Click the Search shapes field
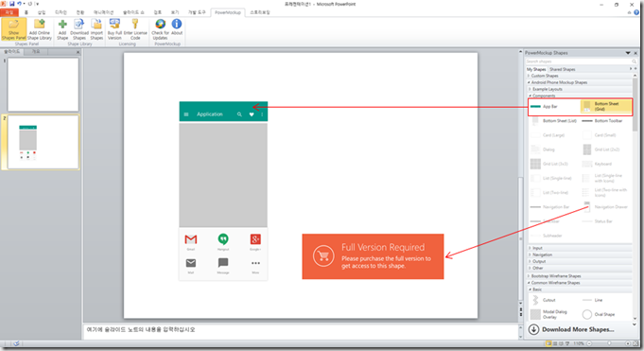This screenshot has width=644, height=351. point(581,61)
